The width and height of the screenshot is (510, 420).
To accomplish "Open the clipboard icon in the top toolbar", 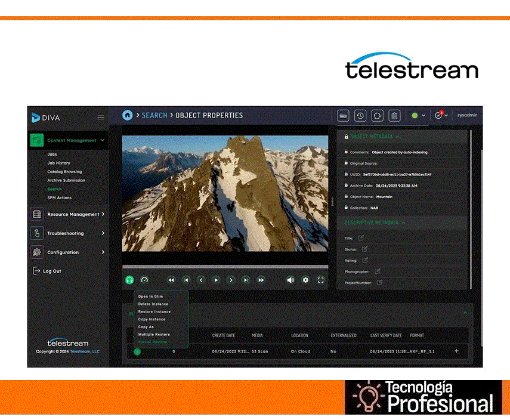I will (x=394, y=116).
